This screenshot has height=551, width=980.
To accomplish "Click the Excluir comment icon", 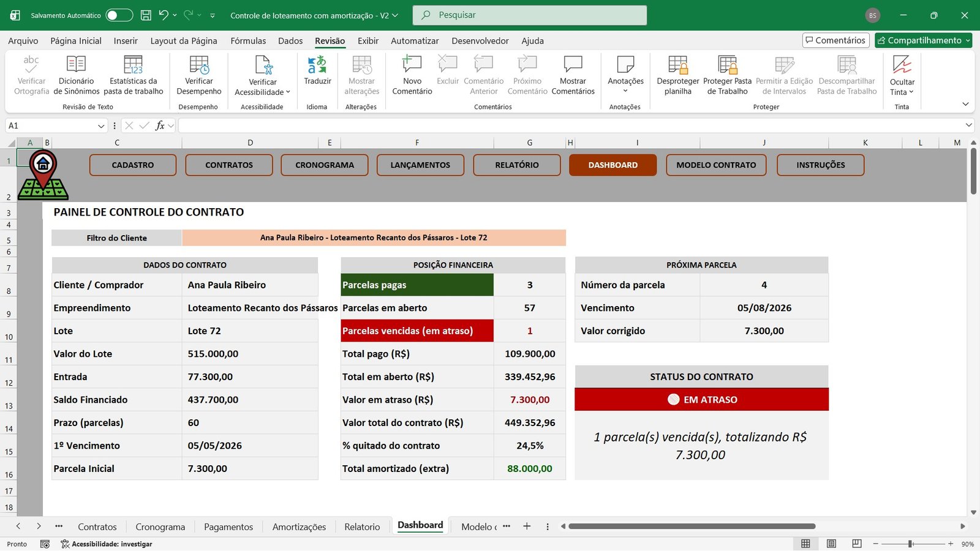I will pos(448,64).
